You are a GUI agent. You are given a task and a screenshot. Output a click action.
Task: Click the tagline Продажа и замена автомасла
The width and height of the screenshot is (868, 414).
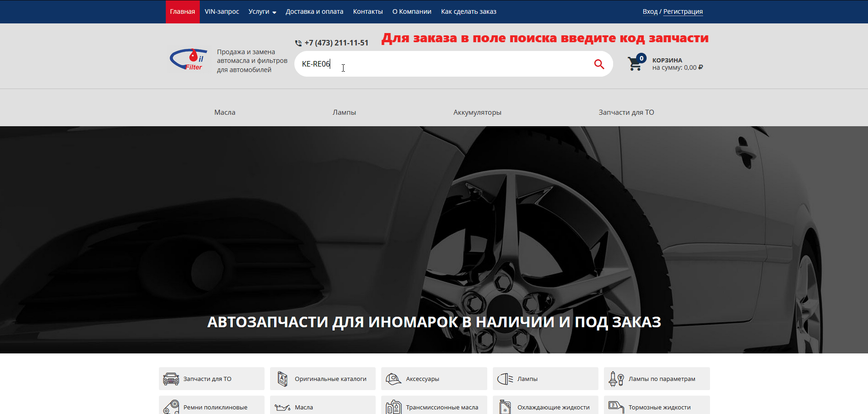tap(252, 61)
